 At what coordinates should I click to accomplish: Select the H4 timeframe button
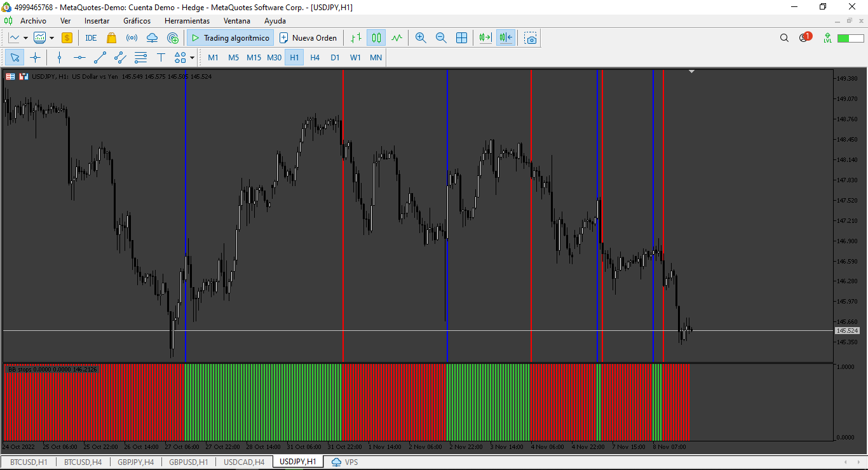pos(315,58)
